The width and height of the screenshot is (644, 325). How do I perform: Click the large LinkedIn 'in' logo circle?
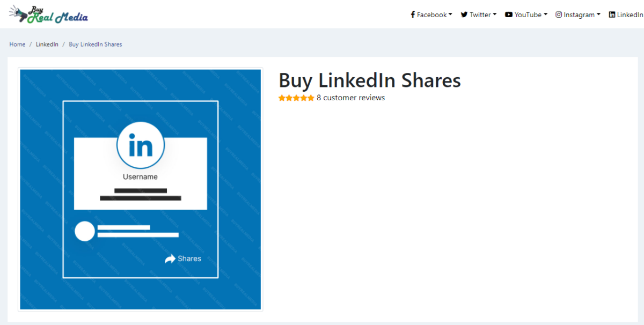click(141, 146)
